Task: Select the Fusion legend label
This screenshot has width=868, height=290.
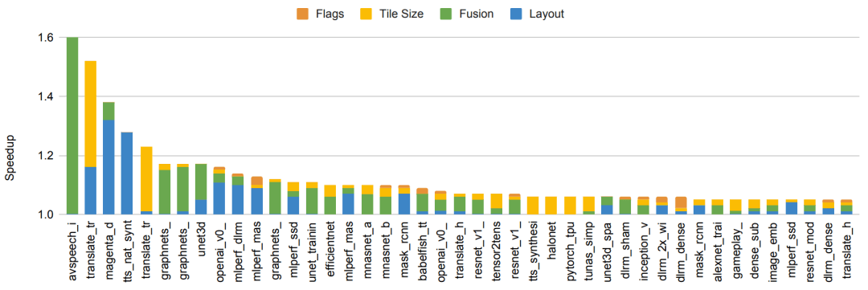Action: point(475,14)
